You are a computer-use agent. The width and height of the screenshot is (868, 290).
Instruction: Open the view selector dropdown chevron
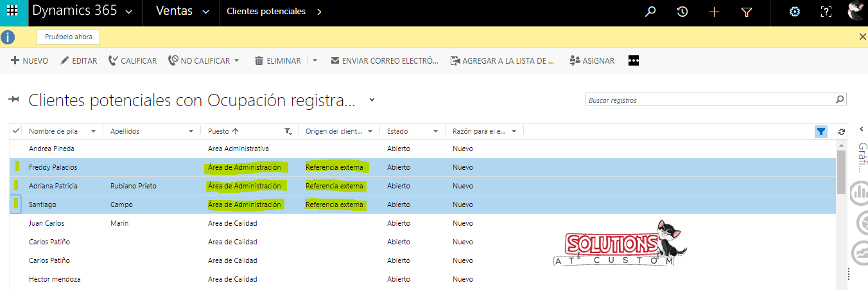click(x=371, y=100)
